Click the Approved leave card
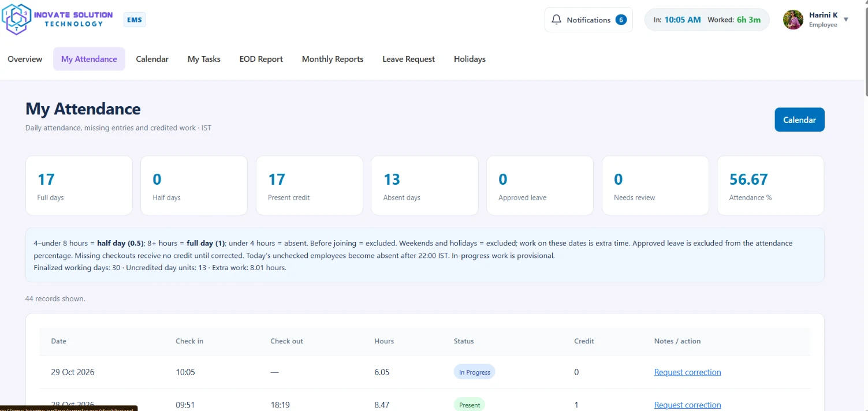The width and height of the screenshot is (868, 411). point(540,185)
